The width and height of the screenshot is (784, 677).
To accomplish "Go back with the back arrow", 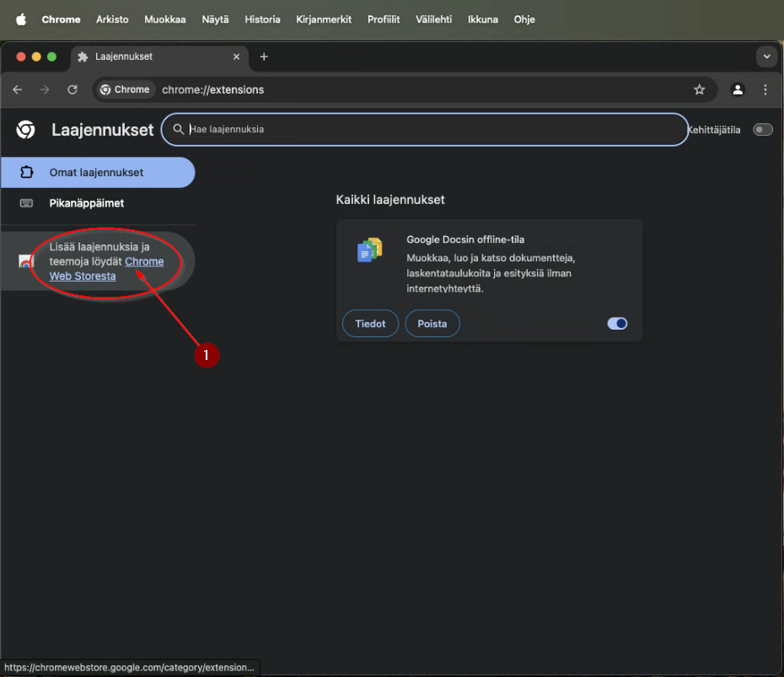I will pyautogui.click(x=18, y=89).
